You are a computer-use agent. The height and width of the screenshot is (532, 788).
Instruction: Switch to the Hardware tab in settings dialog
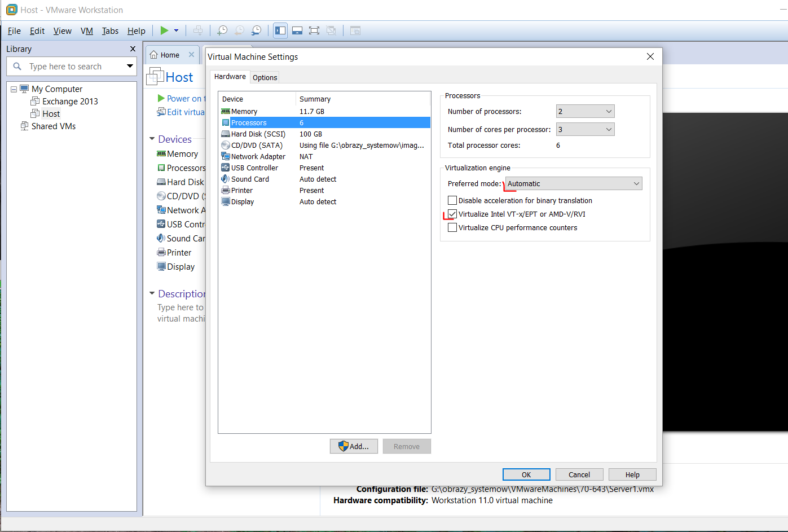[x=230, y=77]
